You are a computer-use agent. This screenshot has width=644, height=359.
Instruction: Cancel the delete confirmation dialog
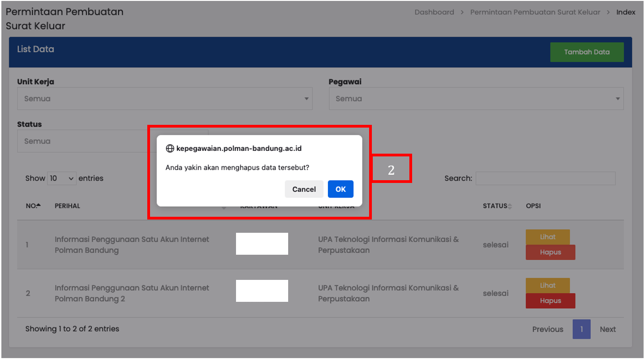[x=304, y=189]
